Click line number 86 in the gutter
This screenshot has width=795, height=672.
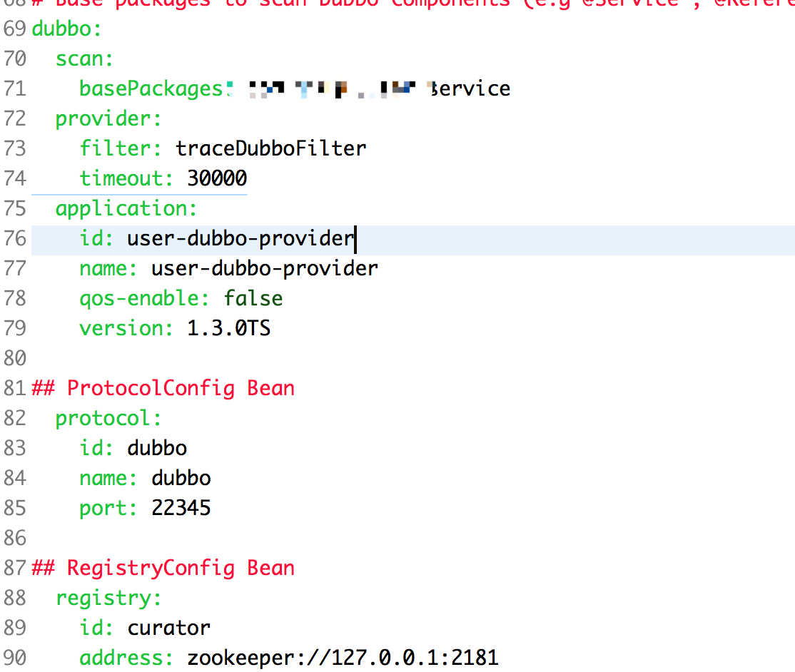point(15,538)
